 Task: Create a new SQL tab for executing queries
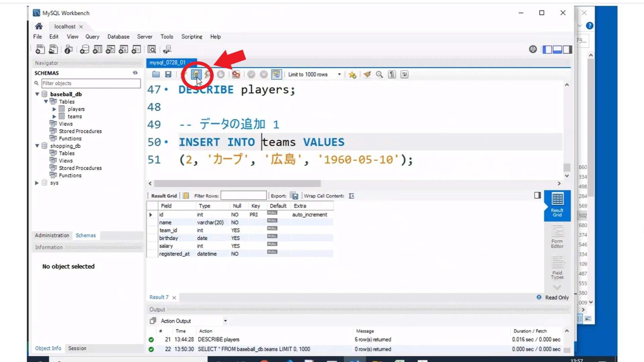pos(40,49)
